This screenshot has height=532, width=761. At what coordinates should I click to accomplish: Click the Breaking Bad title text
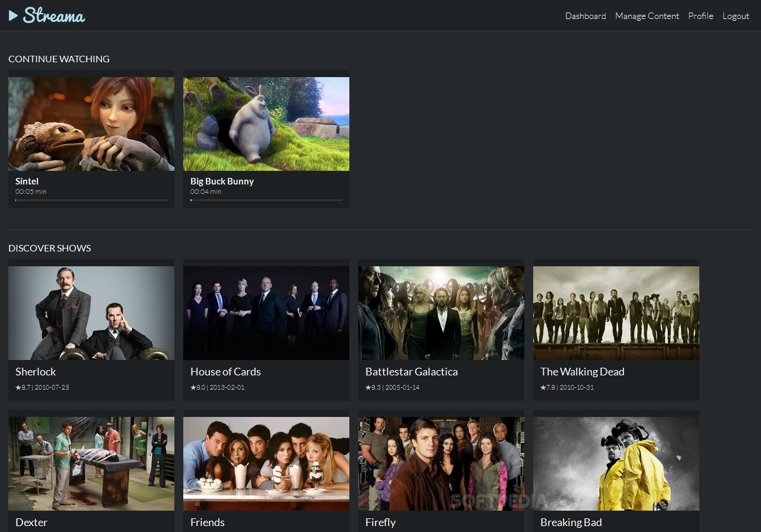pos(571,523)
